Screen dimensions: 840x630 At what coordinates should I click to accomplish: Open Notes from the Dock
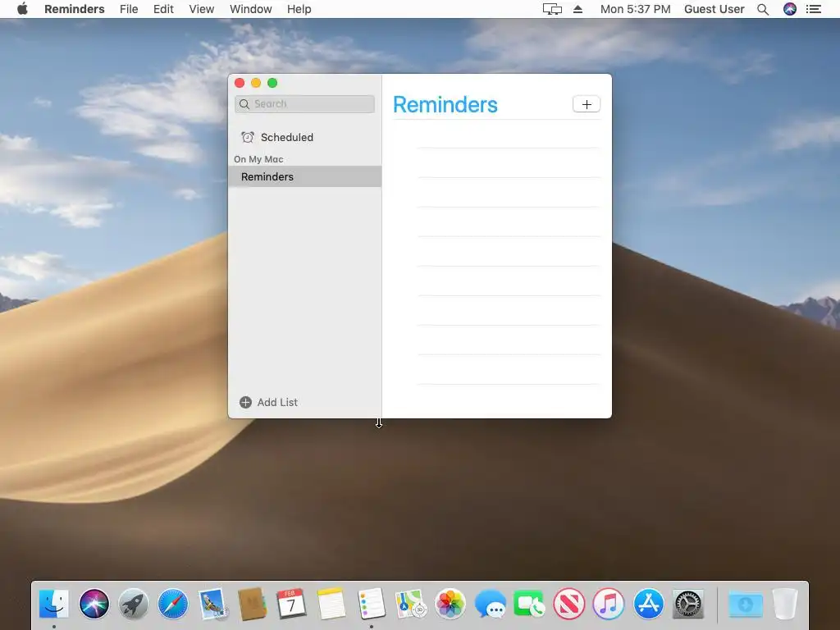(x=331, y=604)
